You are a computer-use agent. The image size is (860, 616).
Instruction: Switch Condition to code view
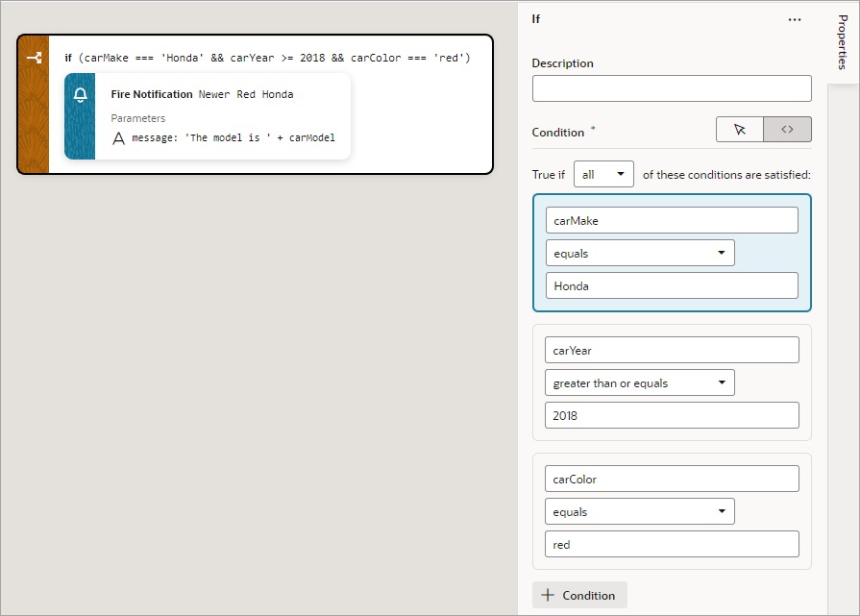[788, 128]
